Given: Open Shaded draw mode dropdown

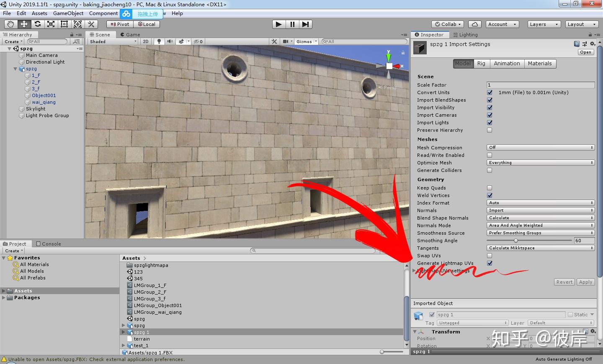Looking at the screenshot, I should (x=113, y=41).
